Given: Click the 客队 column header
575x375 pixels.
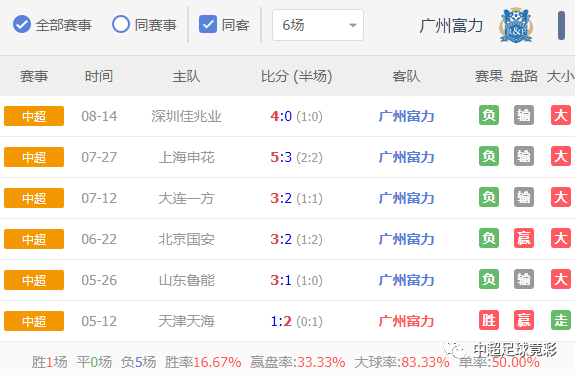Looking at the screenshot, I should pos(406,76).
